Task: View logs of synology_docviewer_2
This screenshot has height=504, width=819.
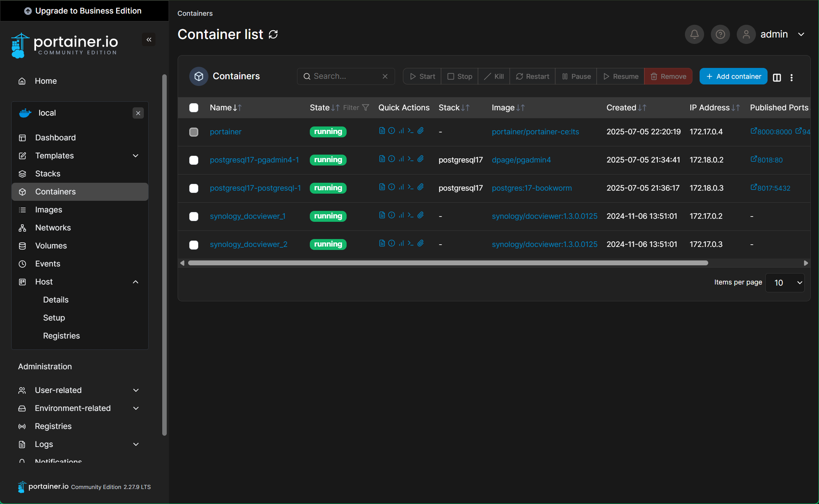Action: (382, 243)
